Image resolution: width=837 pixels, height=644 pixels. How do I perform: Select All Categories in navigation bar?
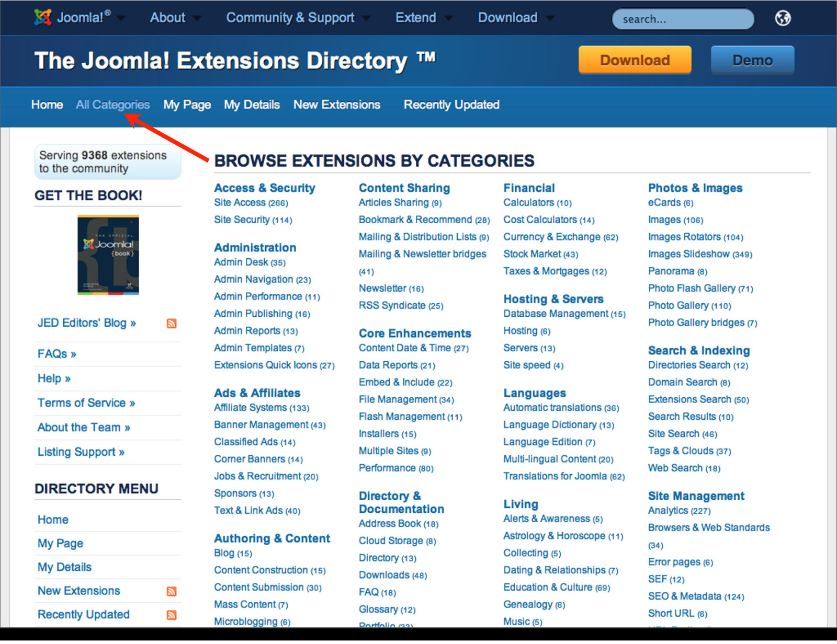[113, 105]
